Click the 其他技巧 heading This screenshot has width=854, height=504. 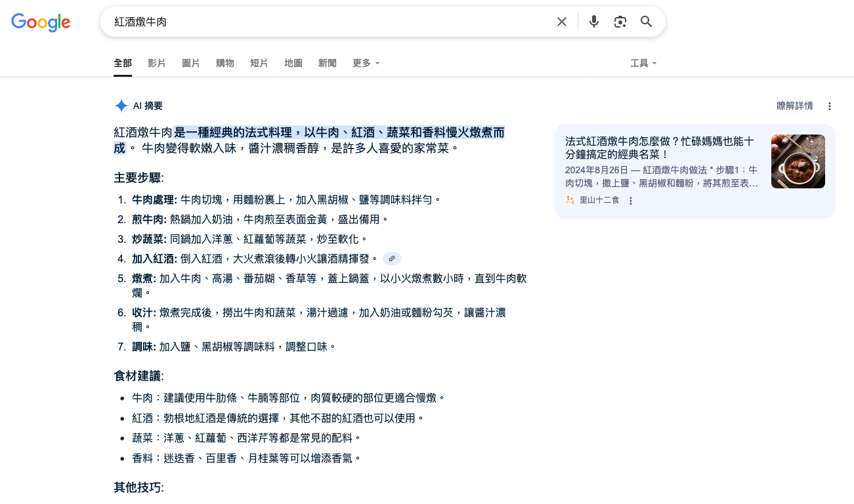139,488
